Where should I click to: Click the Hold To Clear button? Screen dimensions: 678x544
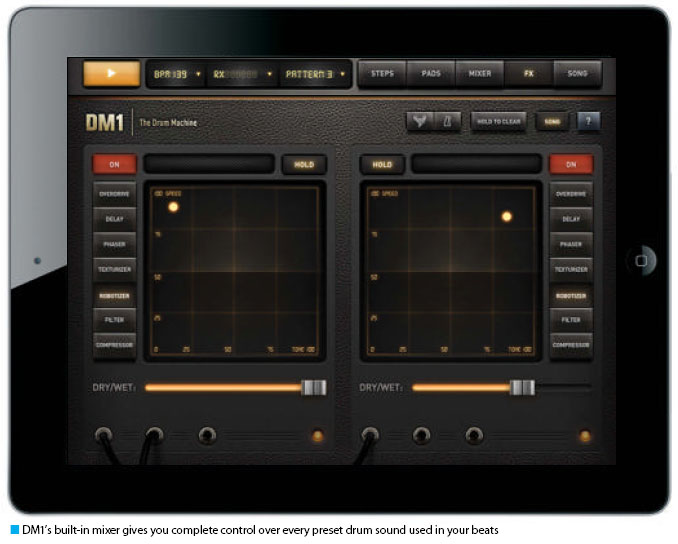click(499, 122)
